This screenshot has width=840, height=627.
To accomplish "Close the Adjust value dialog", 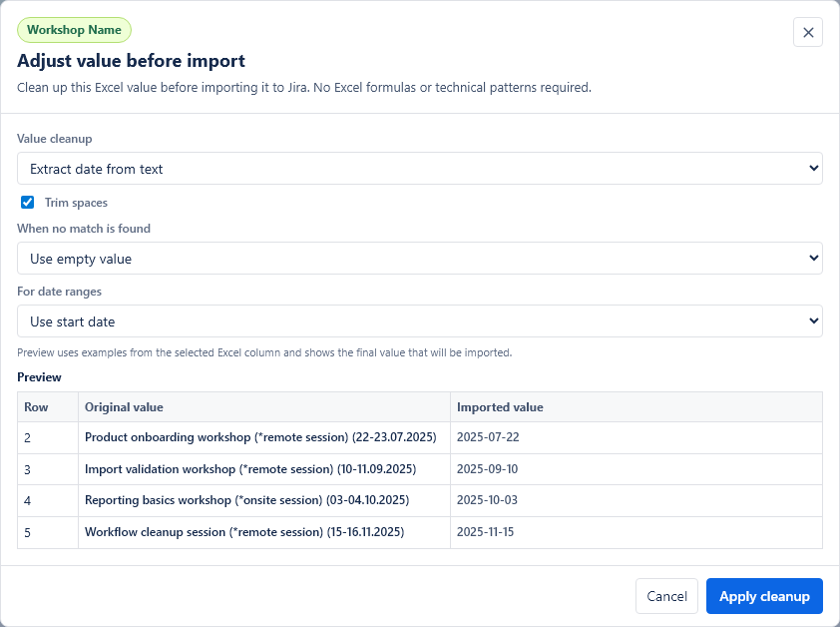I will 808,32.
